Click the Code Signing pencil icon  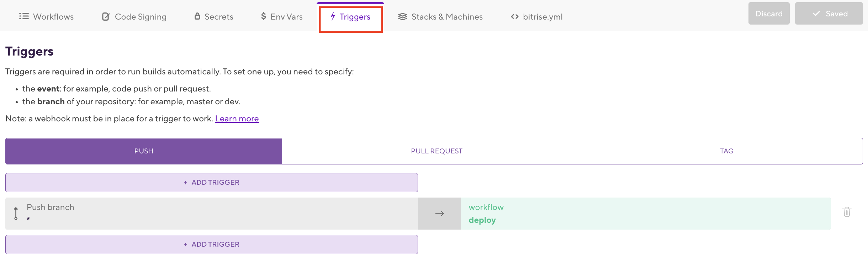tap(106, 17)
